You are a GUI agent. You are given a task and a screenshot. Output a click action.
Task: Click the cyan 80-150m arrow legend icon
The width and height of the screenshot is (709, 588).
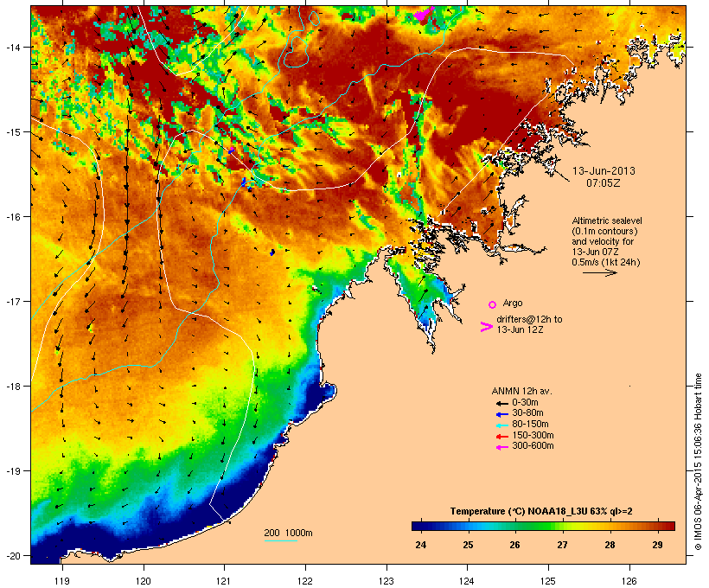point(502,425)
